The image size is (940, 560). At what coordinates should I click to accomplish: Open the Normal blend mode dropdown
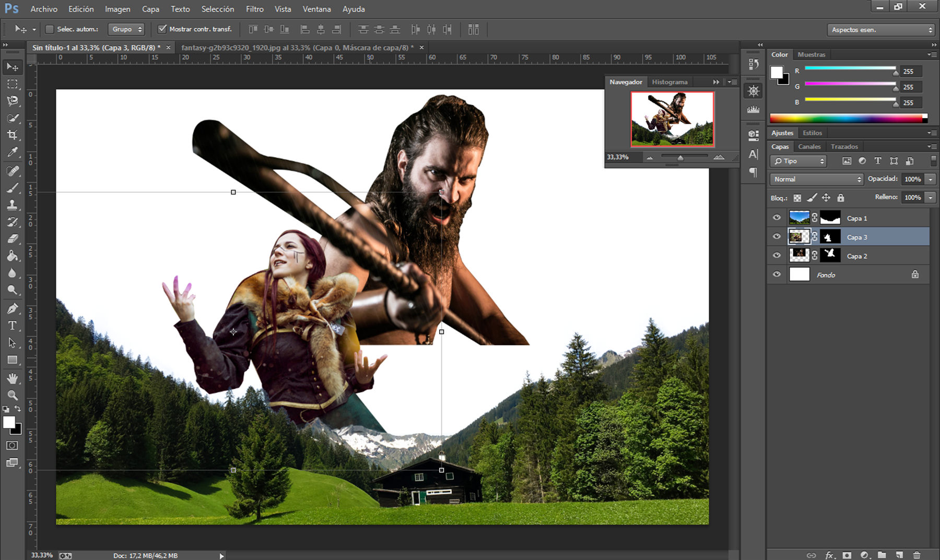pyautogui.click(x=817, y=179)
